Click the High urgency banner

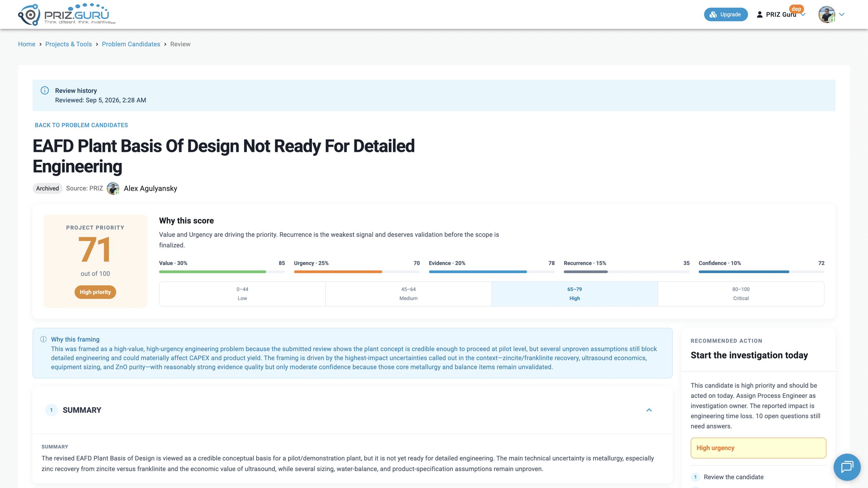pyautogui.click(x=758, y=448)
